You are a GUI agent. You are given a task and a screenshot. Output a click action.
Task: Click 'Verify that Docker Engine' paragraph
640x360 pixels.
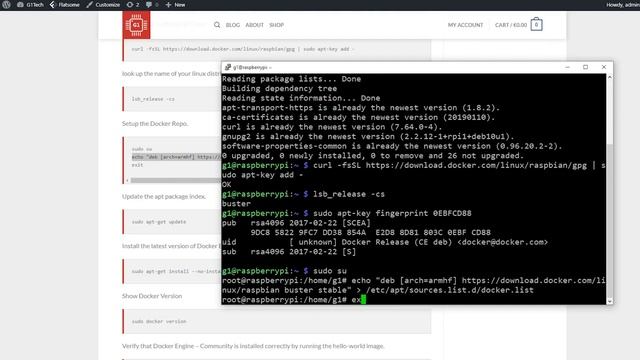tap(253, 346)
